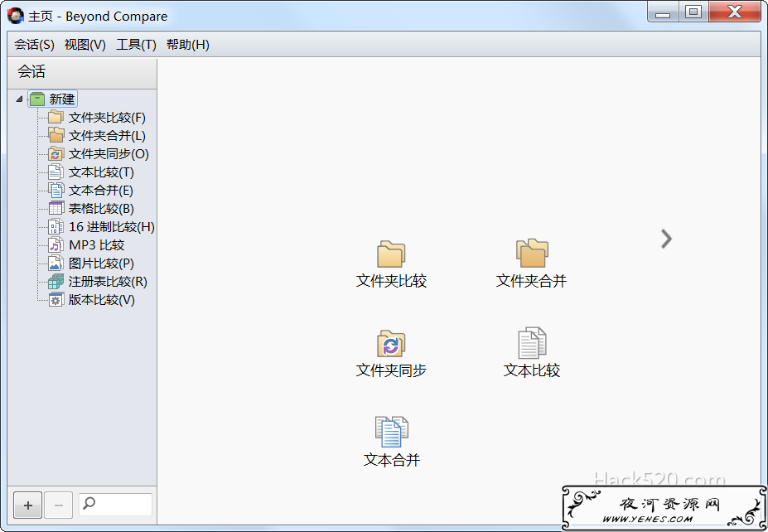
Task: Open the 帮助(H) menu
Action: pos(187,45)
